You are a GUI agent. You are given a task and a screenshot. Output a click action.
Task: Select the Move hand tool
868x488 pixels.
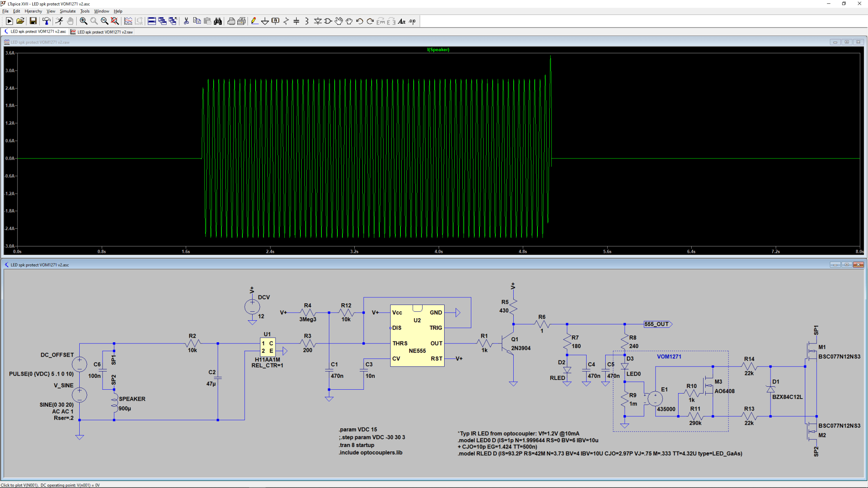click(339, 21)
